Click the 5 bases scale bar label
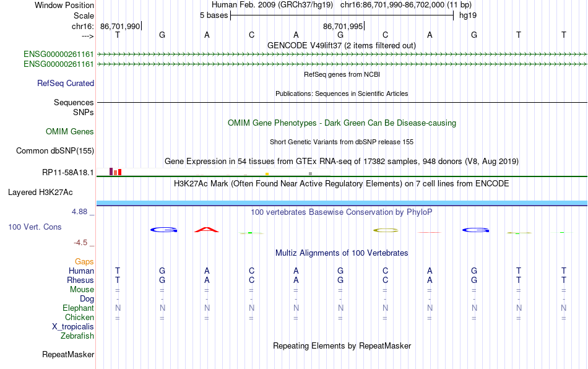Viewport: 588px width, 369px height. pos(214,15)
